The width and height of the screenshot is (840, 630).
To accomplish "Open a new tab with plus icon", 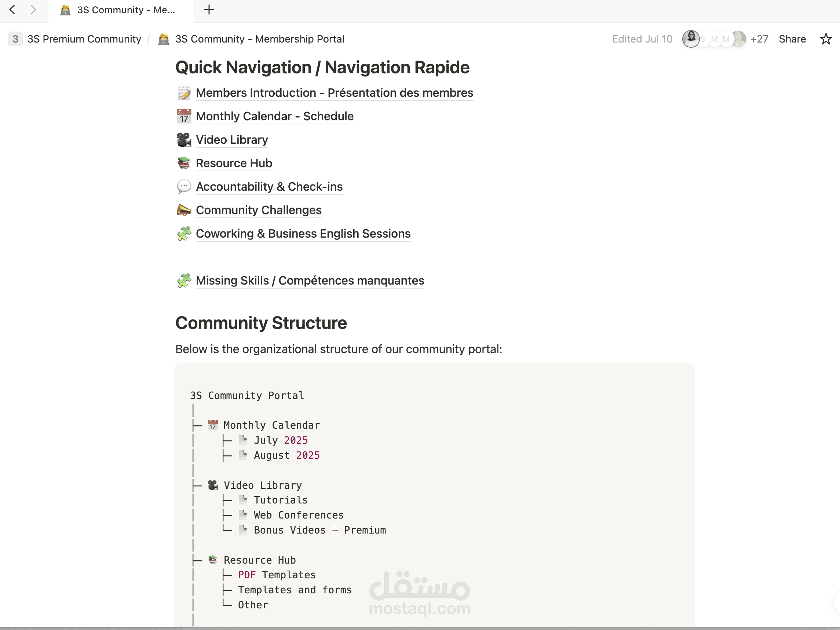I will point(209,10).
